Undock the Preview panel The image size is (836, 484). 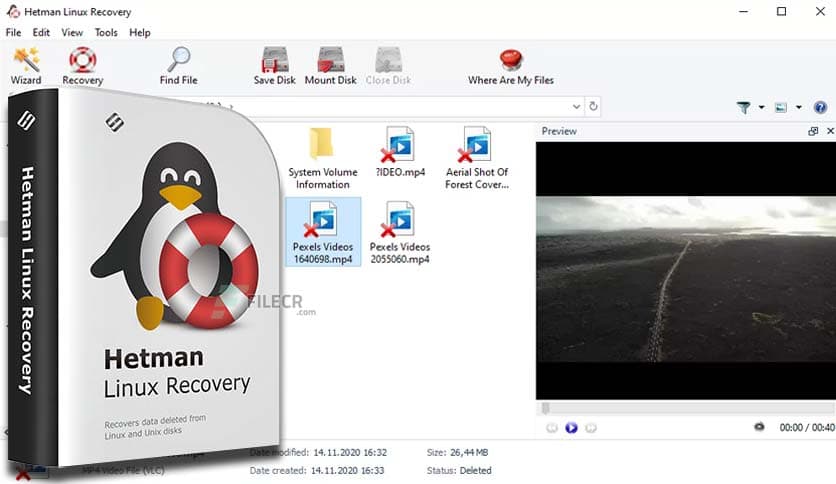pos(813,131)
